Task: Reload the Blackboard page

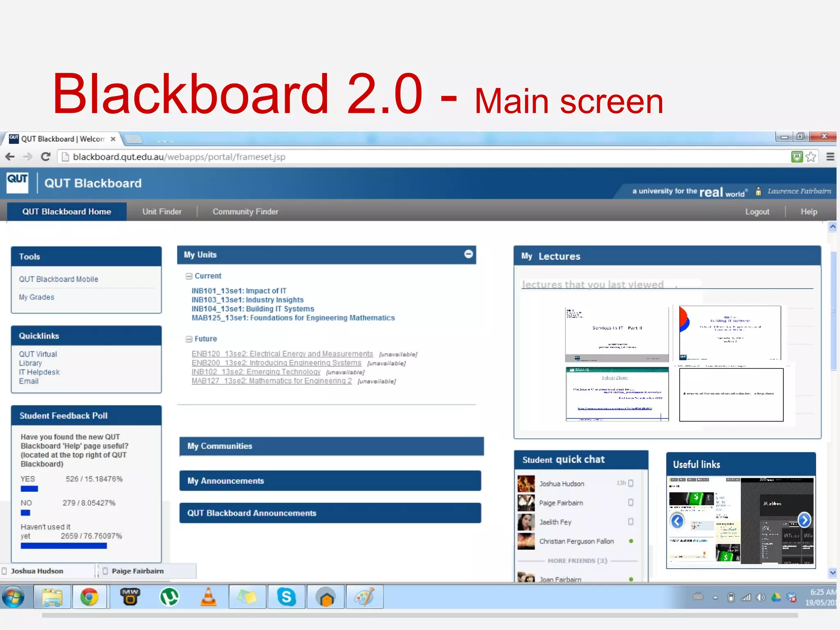Action: pyautogui.click(x=46, y=156)
